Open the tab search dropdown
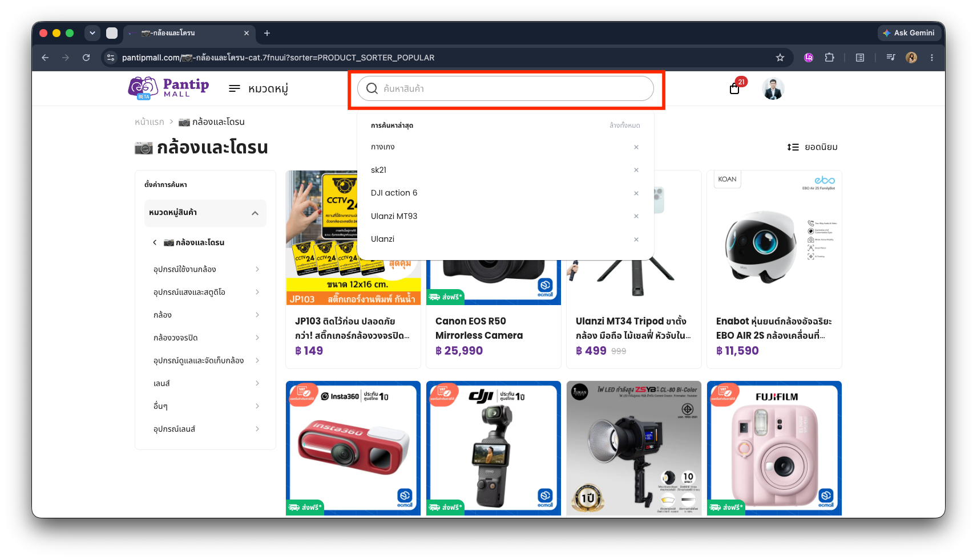 point(92,33)
